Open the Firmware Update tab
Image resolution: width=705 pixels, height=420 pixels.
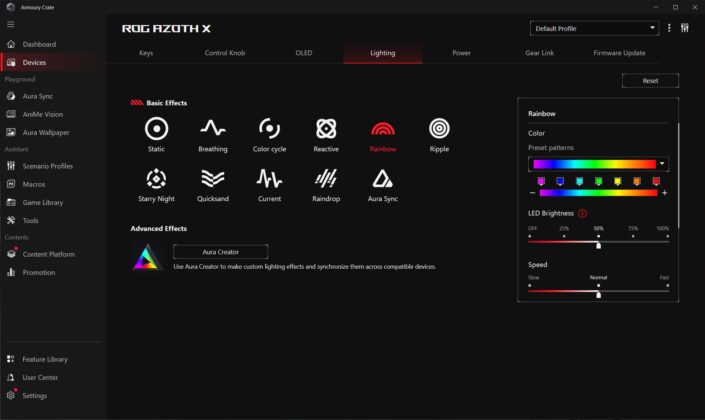pyautogui.click(x=619, y=53)
